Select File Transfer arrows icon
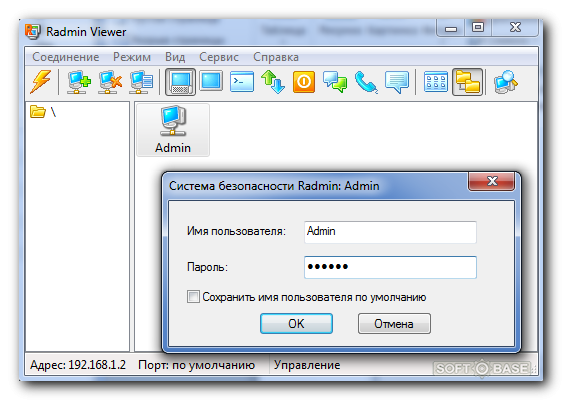 coord(273,82)
